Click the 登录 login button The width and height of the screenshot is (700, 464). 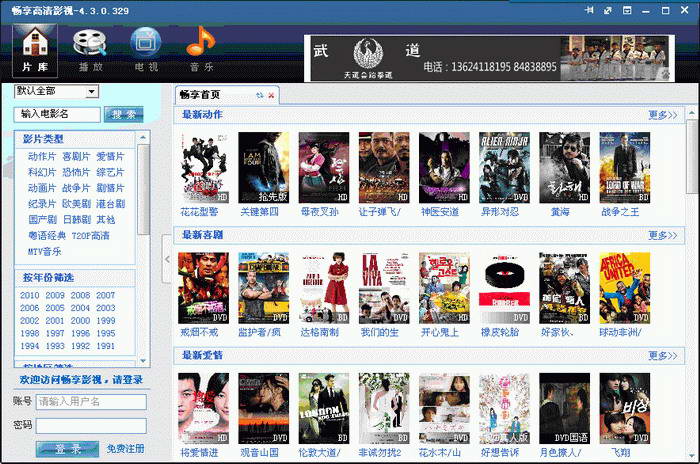67,449
